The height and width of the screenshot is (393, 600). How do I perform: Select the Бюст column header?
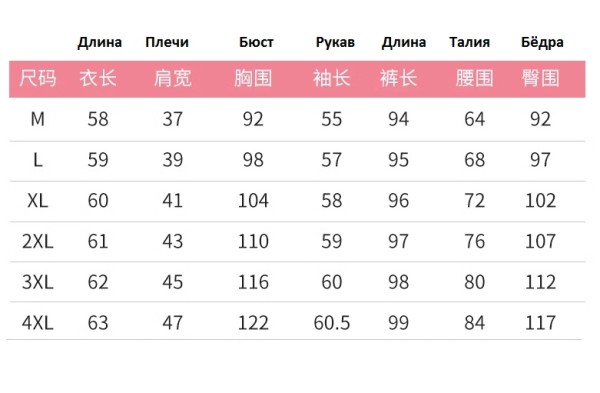256,42
